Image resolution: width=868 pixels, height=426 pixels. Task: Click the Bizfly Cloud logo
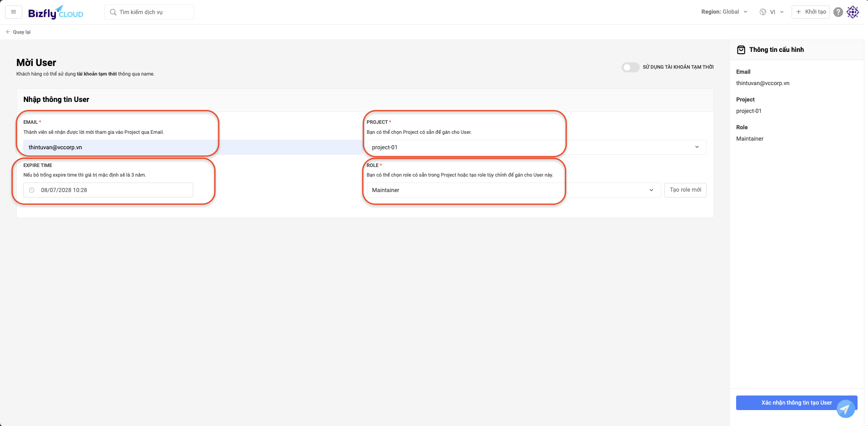click(x=55, y=12)
